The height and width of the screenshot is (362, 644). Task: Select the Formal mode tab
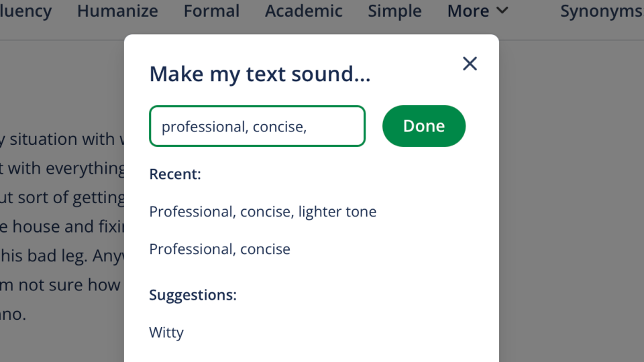point(211,11)
